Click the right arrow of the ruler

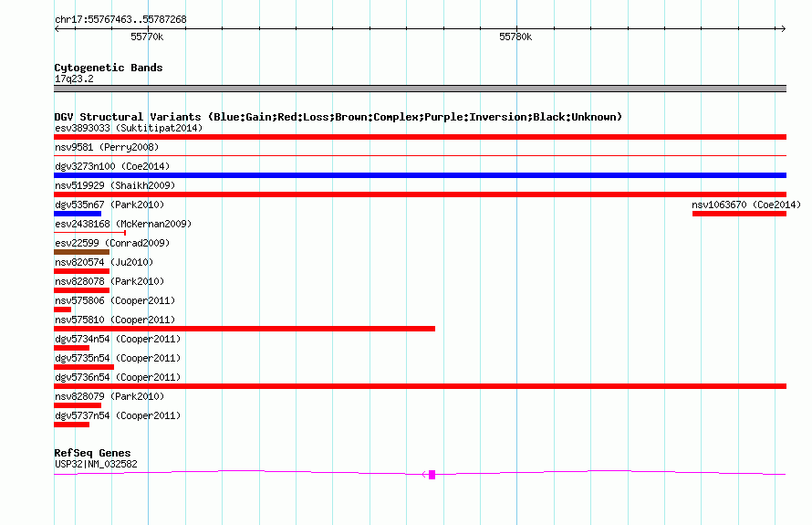pyautogui.click(x=783, y=29)
